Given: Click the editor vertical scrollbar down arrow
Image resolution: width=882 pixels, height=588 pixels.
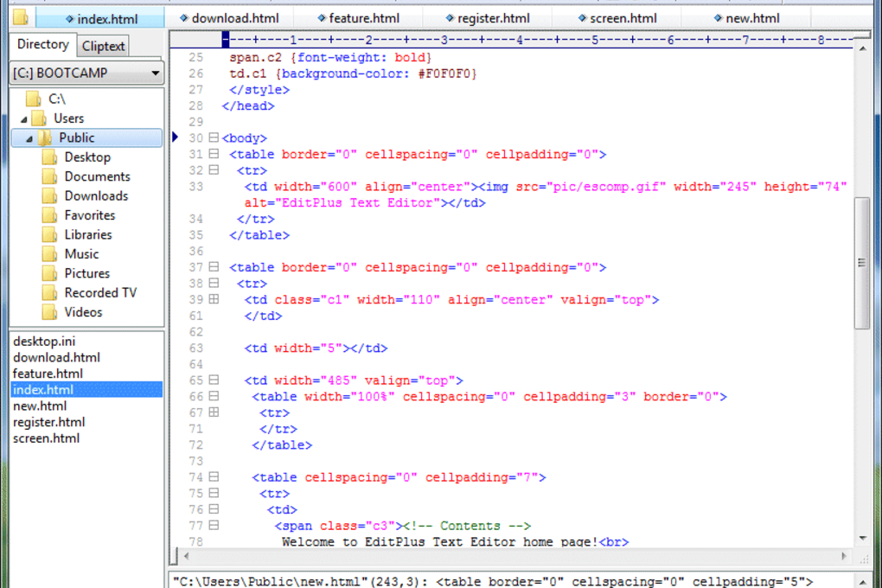Looking at the screenshot, I should (x=862, y=539).
